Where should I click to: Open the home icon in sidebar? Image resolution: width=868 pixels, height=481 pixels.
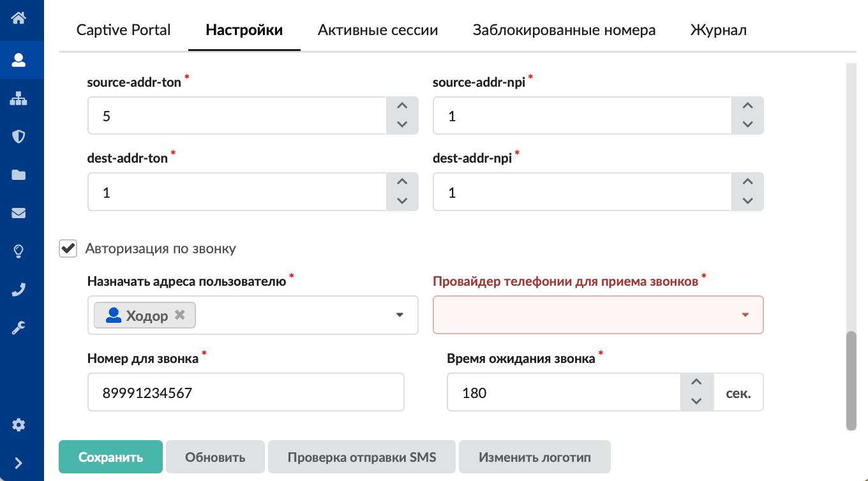coord(19,17)
